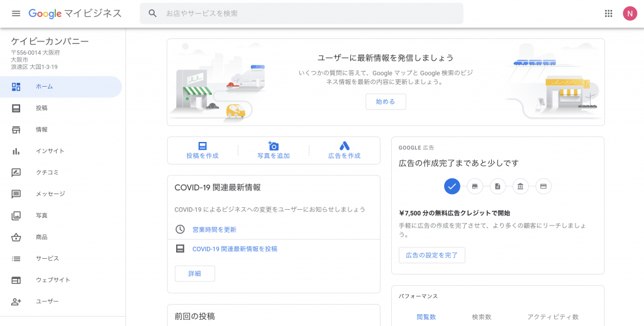Click the bank ad setup step

520,186
